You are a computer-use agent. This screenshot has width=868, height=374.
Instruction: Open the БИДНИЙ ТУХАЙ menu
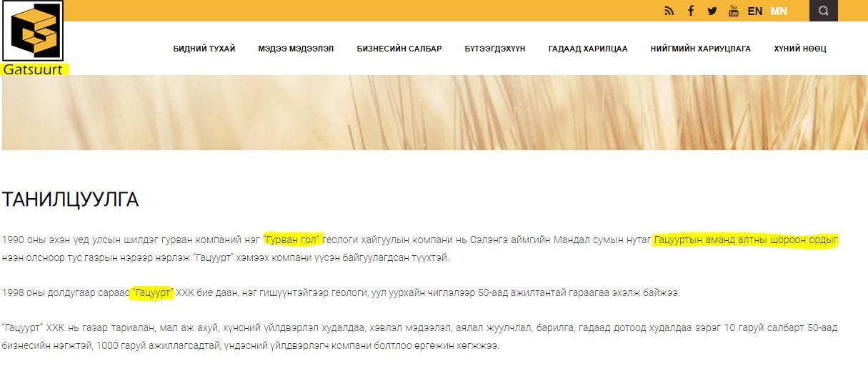(204, 49)
